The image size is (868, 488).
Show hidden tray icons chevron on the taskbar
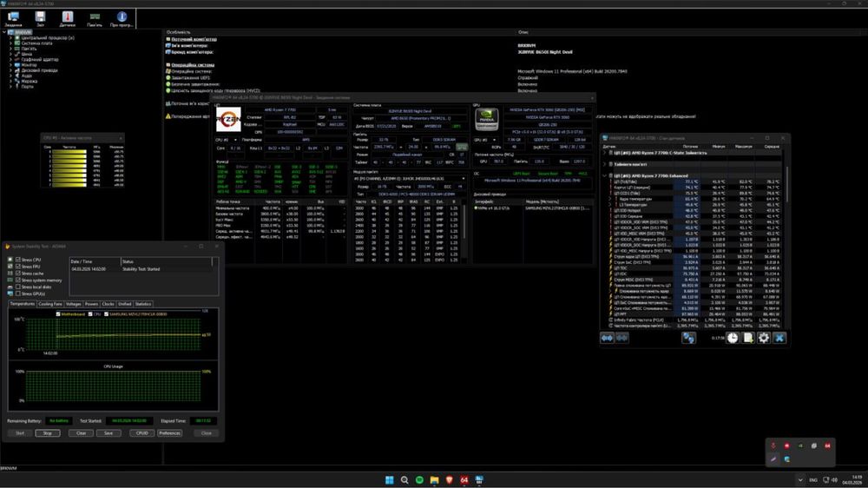[x=800, y=480]
